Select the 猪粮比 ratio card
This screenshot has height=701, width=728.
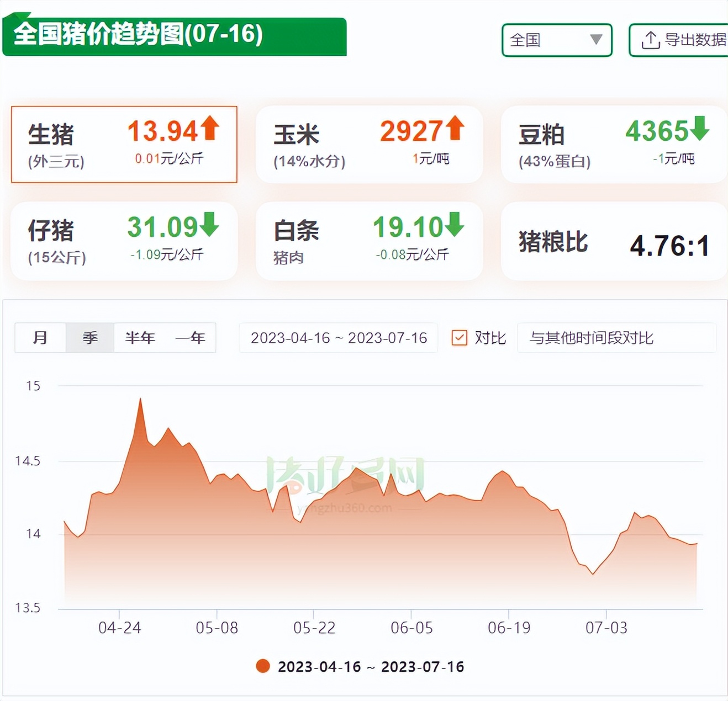[x=614, y=241]
